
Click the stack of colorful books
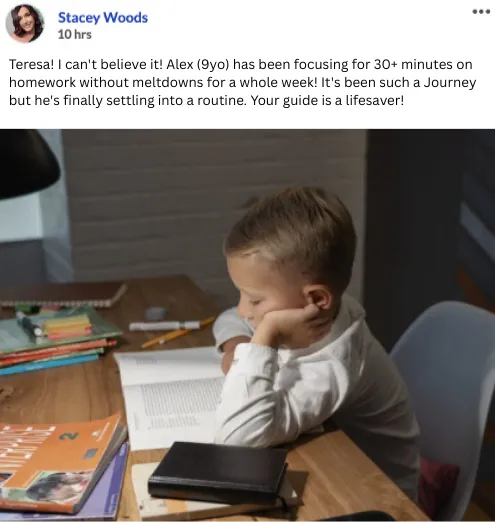[57, 343]
